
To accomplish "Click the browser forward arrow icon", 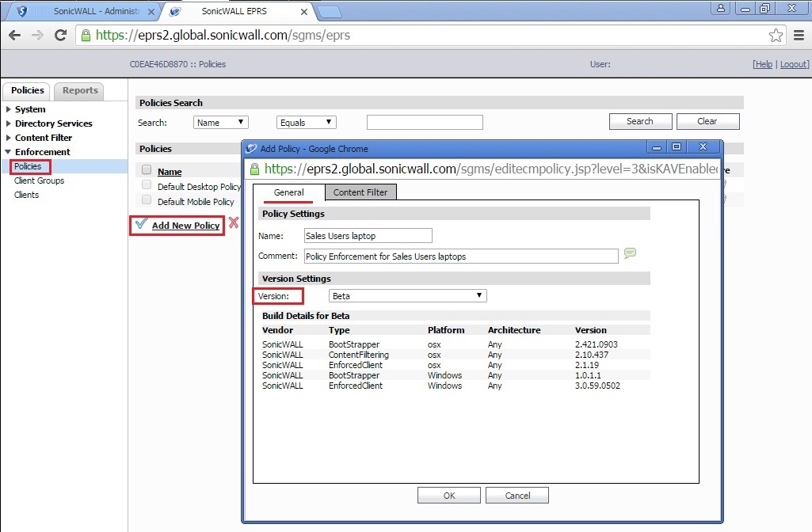I will (37, 36).
